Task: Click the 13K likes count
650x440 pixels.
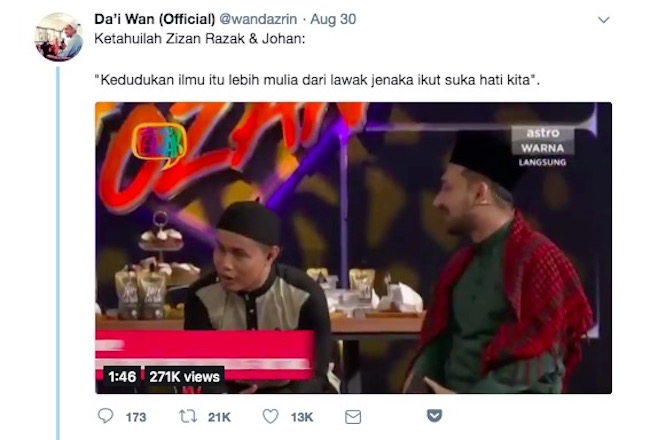Action: coord(302,417)
